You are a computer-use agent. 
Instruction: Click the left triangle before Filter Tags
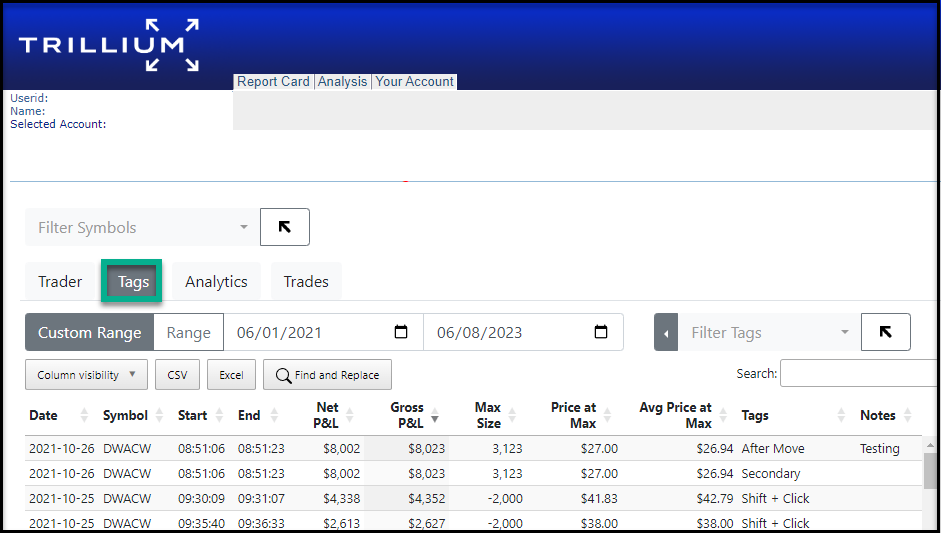pos(666,333)
